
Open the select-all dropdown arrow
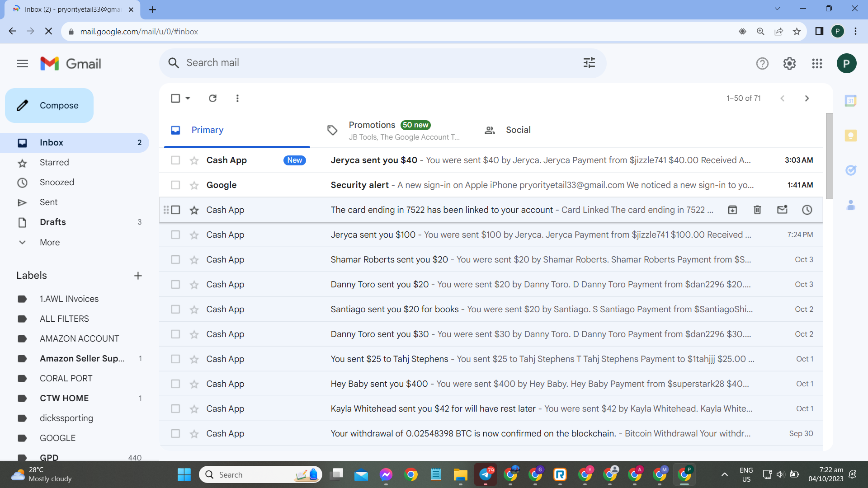pyautogui.click(x=188, y=98)
